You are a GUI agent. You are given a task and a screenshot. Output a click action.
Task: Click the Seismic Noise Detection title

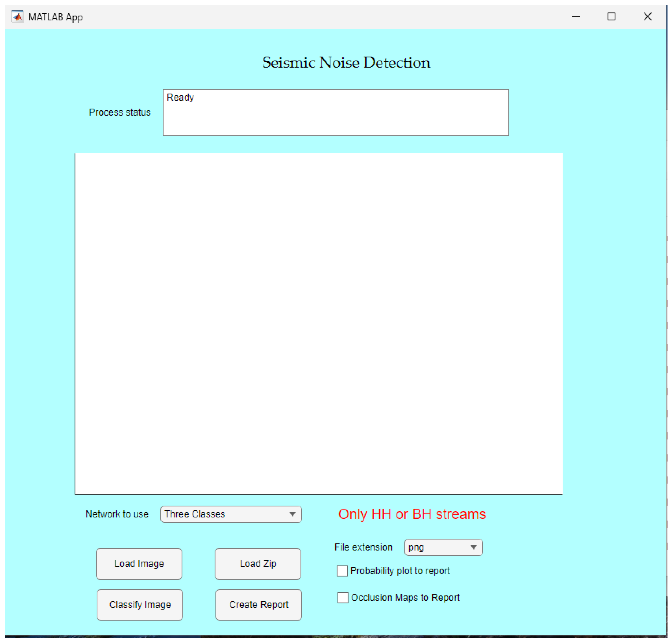tap(346, 63)
